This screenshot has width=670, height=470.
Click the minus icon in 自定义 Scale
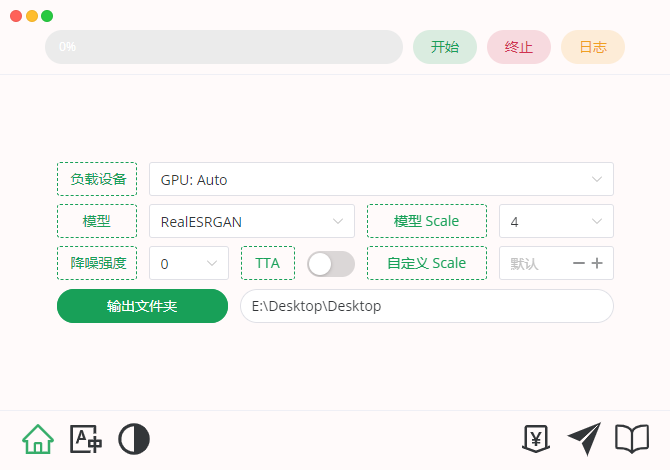[579, 263]
